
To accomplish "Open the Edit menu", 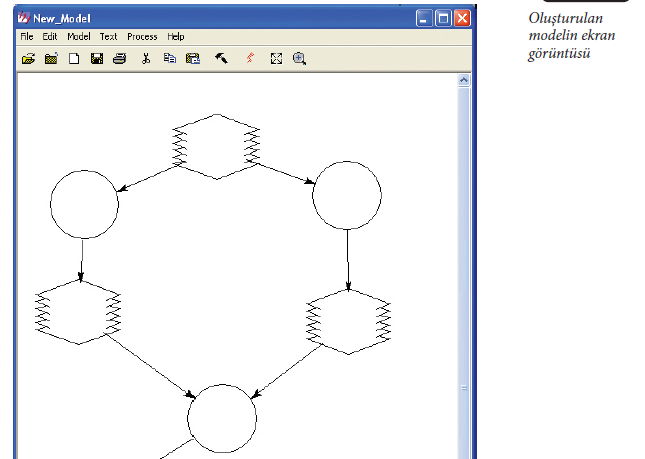I will point(50,37).
